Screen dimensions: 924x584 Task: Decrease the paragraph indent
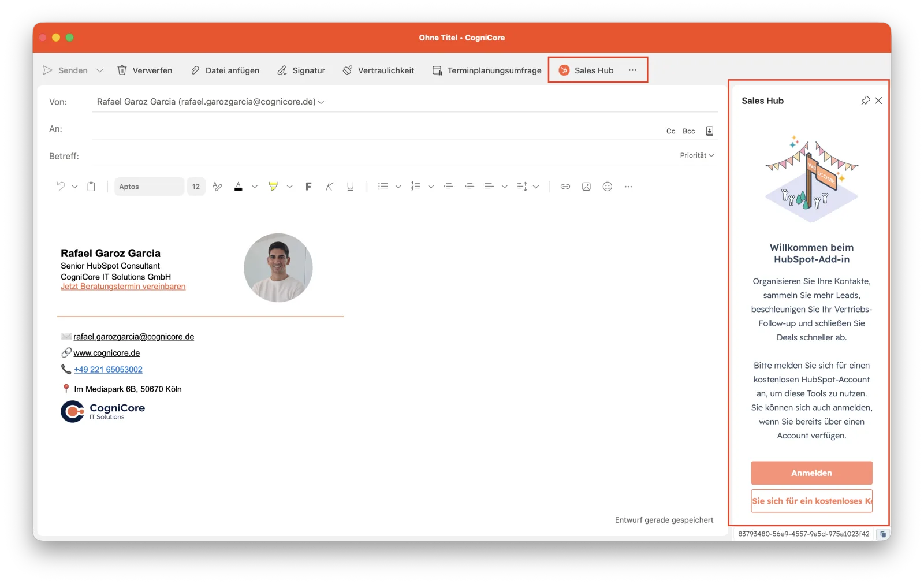click(x=448, y=187)
